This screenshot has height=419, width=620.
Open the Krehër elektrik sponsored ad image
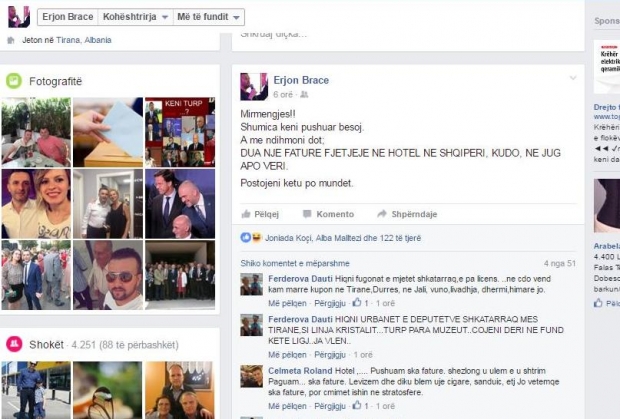607,66
